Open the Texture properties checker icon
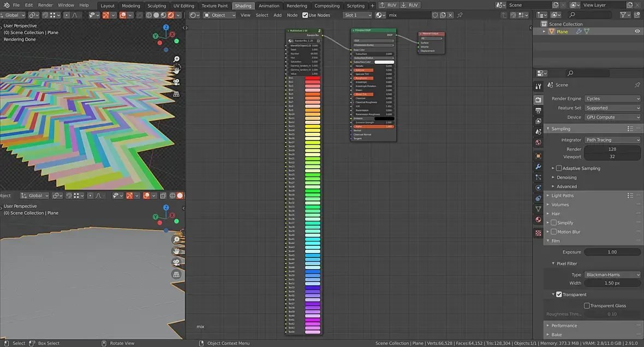 pyautogui.click(x=538, y=233)
